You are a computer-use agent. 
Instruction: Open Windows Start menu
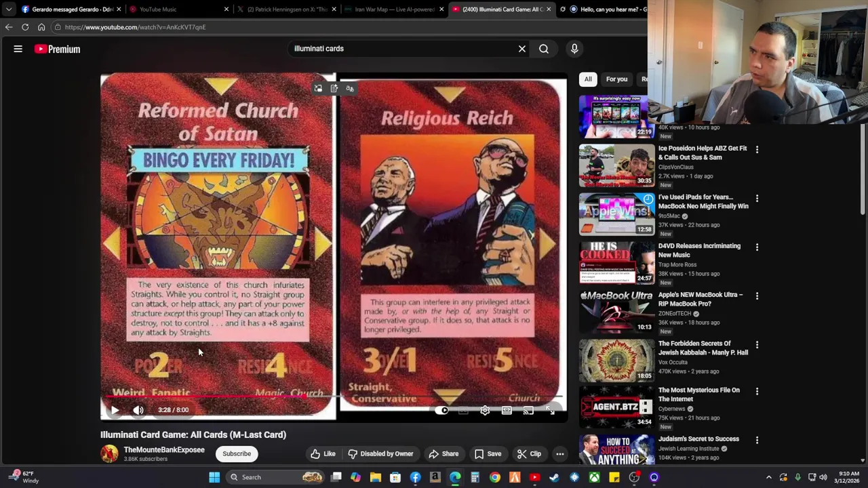pyautogui.click(x=214, y=477)
